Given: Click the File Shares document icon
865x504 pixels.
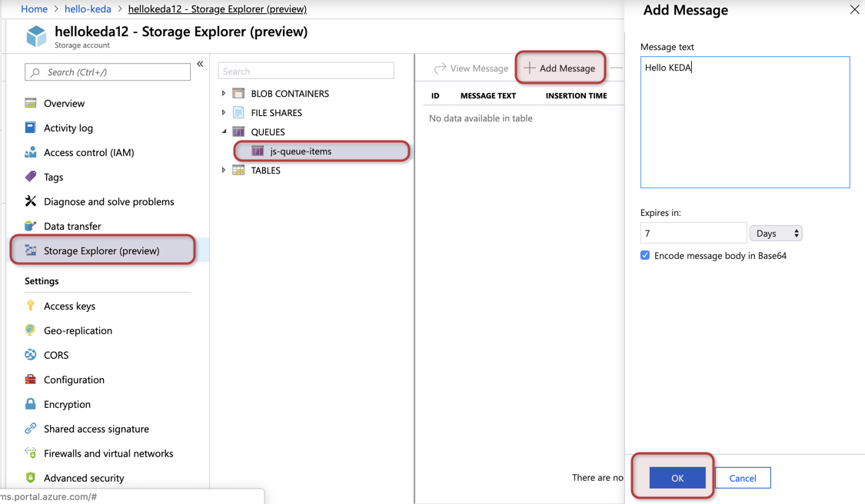Looking at the screenshot, I should 238,112.
